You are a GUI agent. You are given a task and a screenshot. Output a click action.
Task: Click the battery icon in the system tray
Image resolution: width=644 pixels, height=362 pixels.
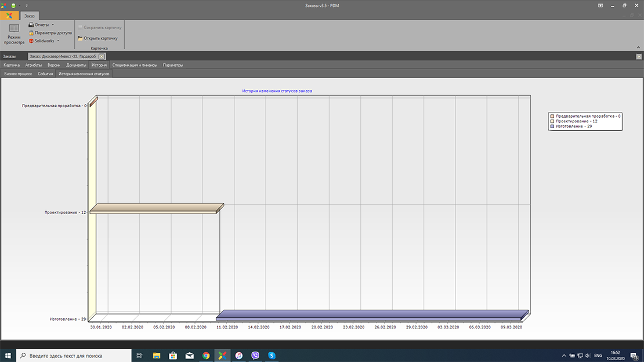572,356
